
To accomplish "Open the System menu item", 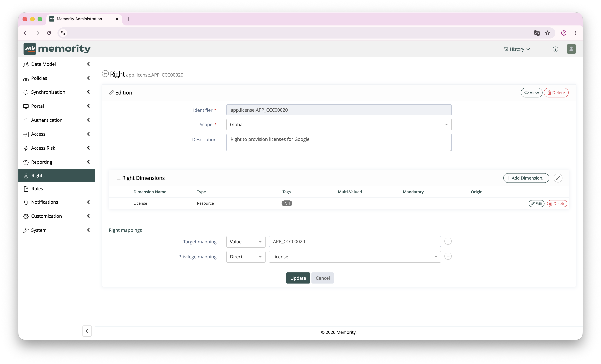I will [x=57, y=230].
